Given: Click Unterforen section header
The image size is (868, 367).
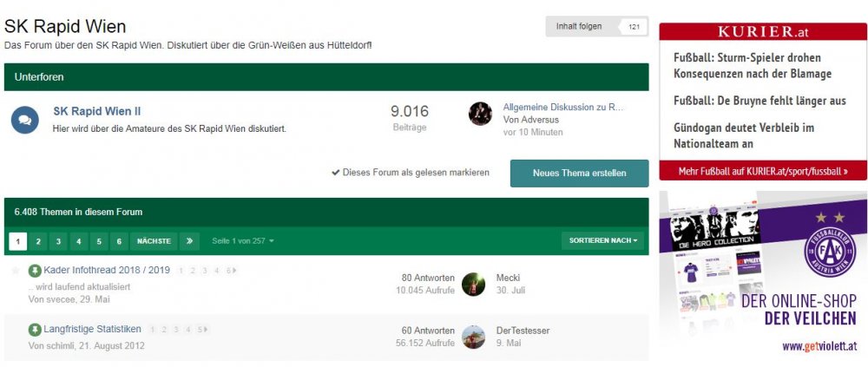Looking at the screenshot, I should coord(326,77).
